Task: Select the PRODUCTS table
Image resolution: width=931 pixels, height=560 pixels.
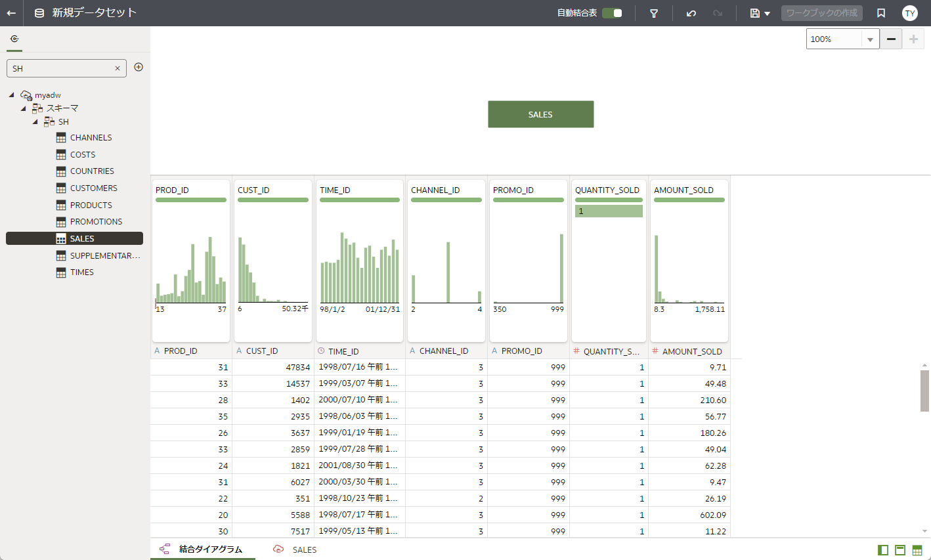Action: pyautogui.click(x=91, y=205)
